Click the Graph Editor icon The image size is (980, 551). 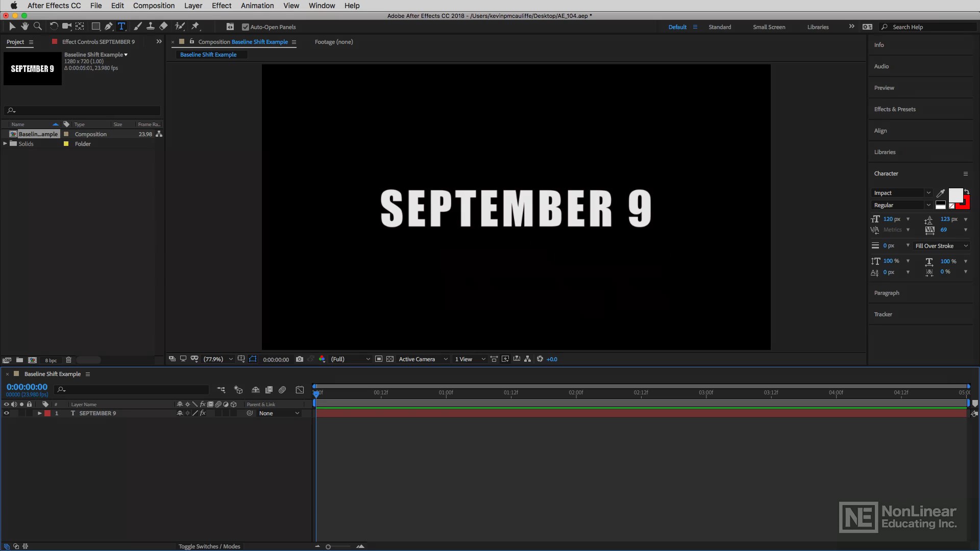pyautogui.click(x=300, y=390)
